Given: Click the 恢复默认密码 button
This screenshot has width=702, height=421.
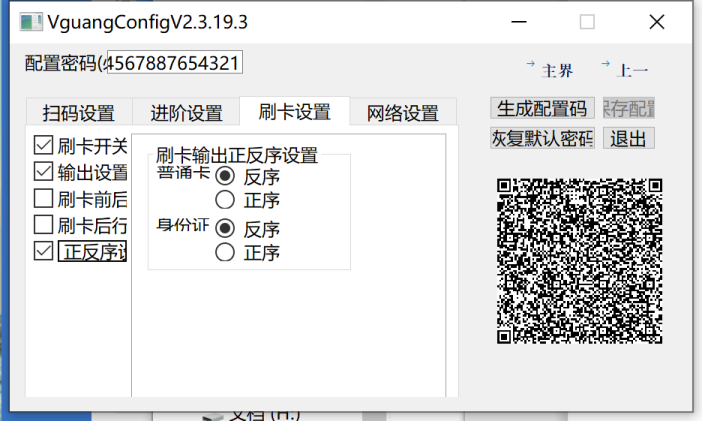Looking at the screenshot, I should [542, 138].
